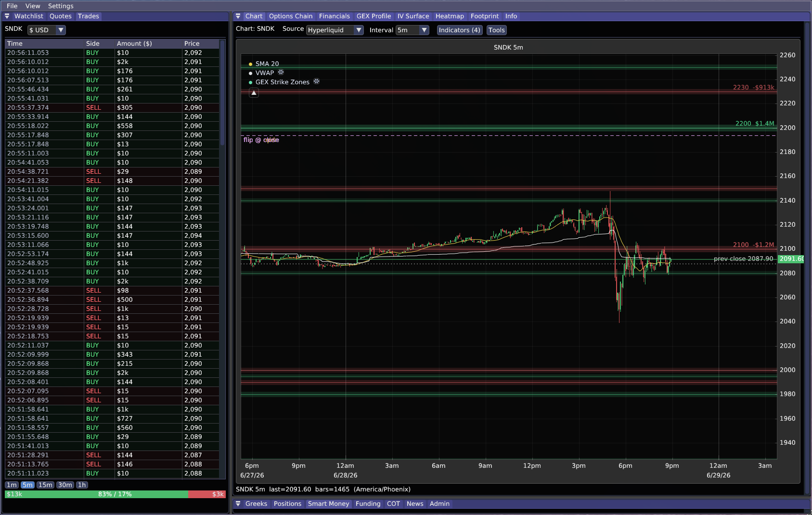Collapse the left Watchlist panel triangle
Viewport: 812px width, 515px height.
pyautogui.click(x=7, y=16)
